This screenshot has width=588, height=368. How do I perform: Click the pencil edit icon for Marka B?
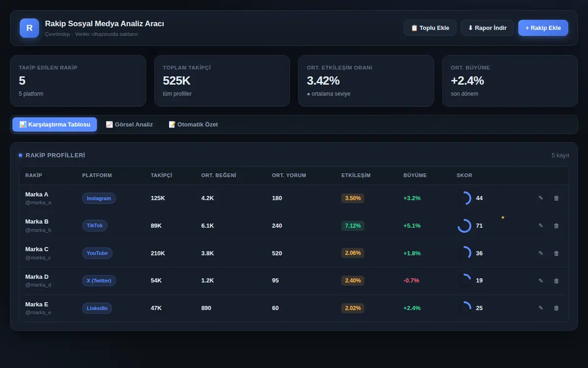(x=541, y=226)
